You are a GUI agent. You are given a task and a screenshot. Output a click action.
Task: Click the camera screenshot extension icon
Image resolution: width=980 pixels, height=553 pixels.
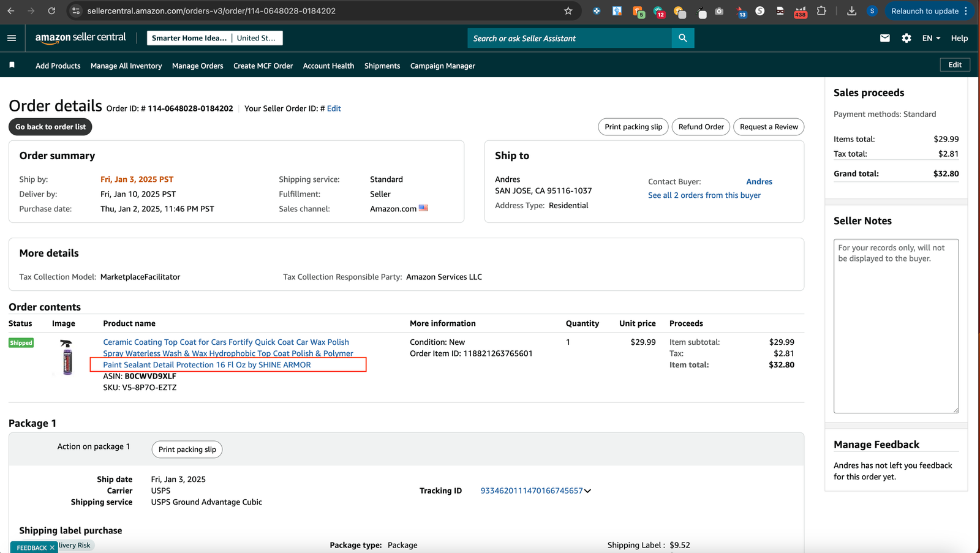[719, 11]
